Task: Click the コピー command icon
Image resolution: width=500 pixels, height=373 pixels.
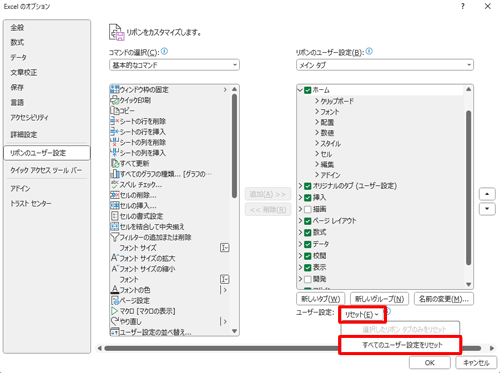Action: click(115, 110)
